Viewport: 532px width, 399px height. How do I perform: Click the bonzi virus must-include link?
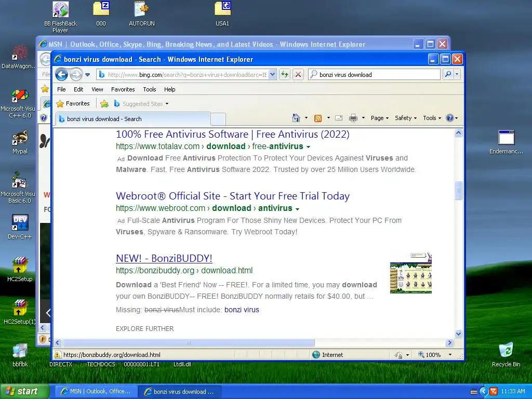point(242,310)
